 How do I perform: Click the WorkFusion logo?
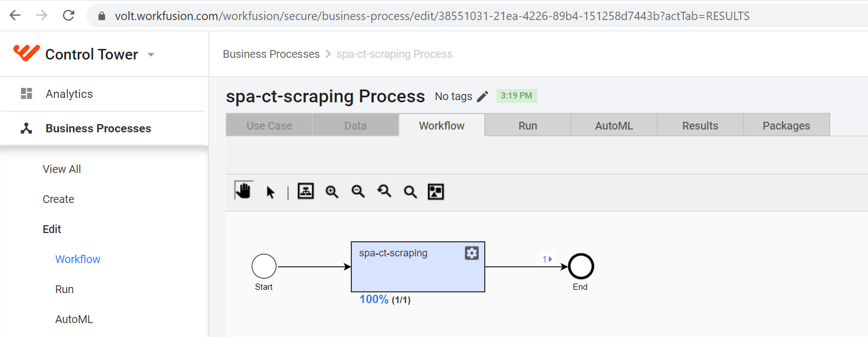(26, 53)
